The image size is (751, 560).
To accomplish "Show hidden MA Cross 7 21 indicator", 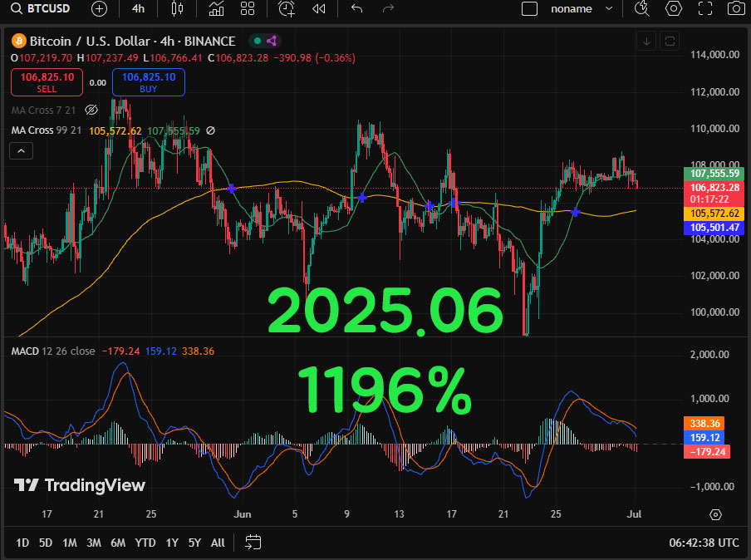I will click(x=91, y=111).
